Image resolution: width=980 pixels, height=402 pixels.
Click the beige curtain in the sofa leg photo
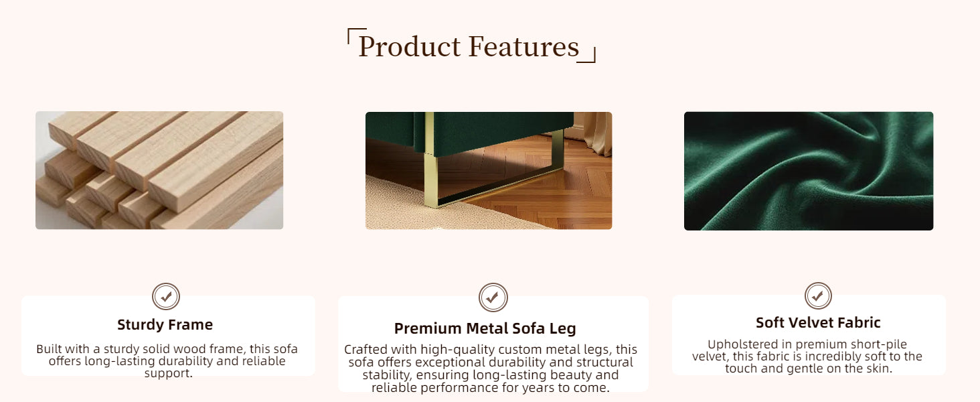[x=594, y=132]
